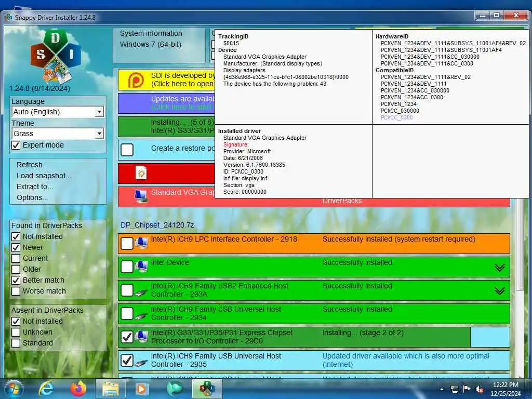Uncheck Not installed under Absent in DriverPacks
This screenshot has height=399, width=532.
[x=16, y=321]
